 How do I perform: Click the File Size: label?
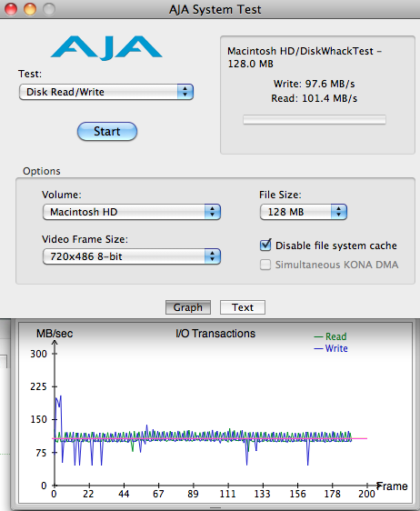pyautogui.click(x=280, y=195)
